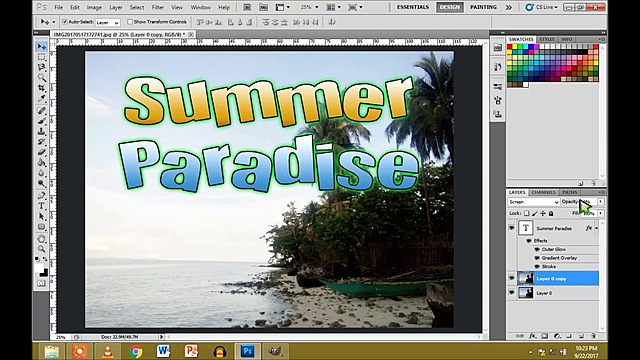Open the Filter menu
640x360 pixels.
click(x=158, y=7)
